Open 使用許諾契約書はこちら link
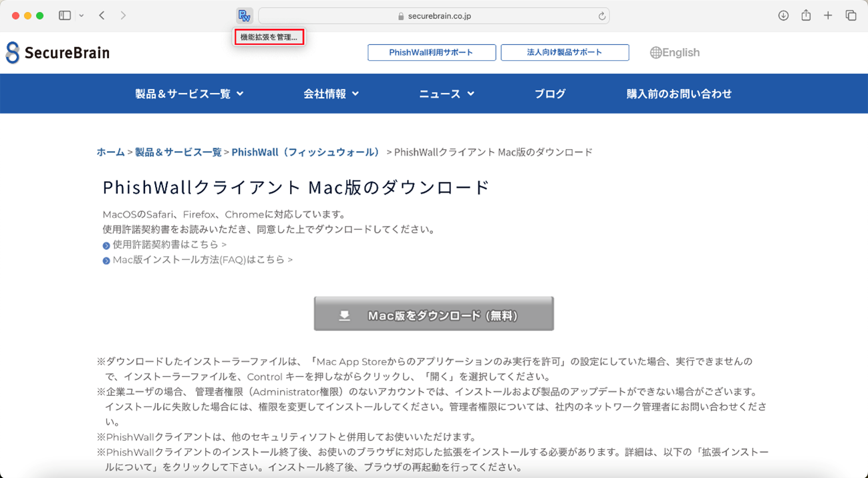The height and width of the screenshot is (478, 868). (x=170, y=245)
